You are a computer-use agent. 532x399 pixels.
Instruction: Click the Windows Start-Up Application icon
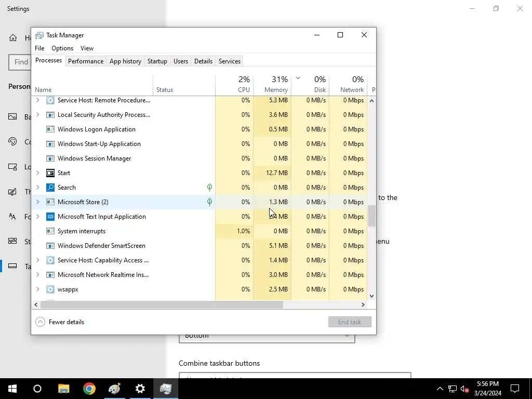click(50, 144)
